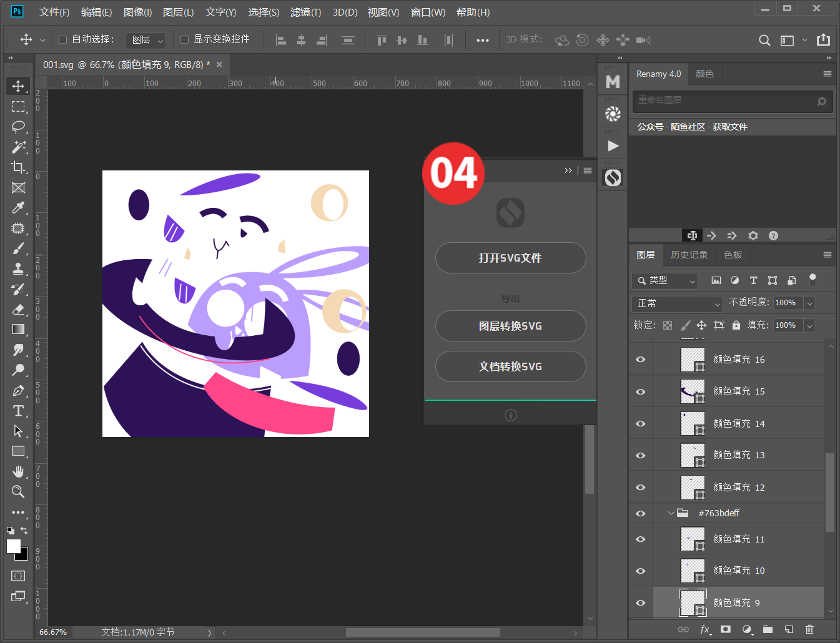The height and width of the screenshot is (643, 840).
Task: Add a layer mask using bottom icon
Action: coord(725,629)
